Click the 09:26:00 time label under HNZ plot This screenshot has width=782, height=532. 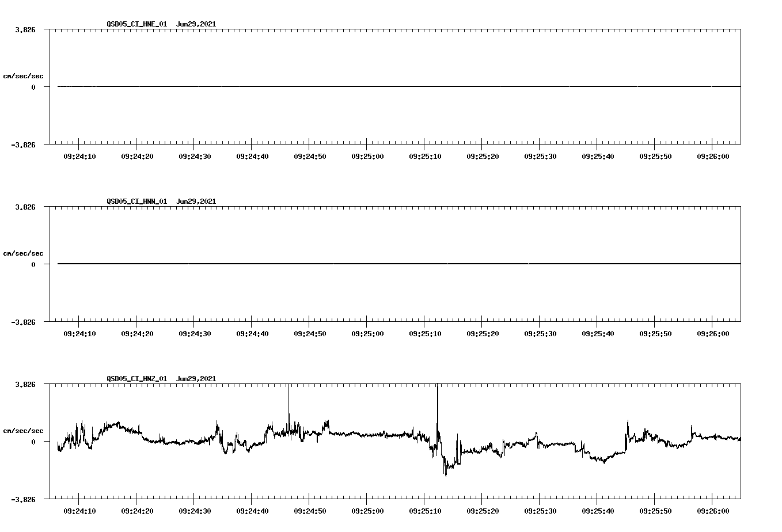pyautogui.click(x=713, y=511)
